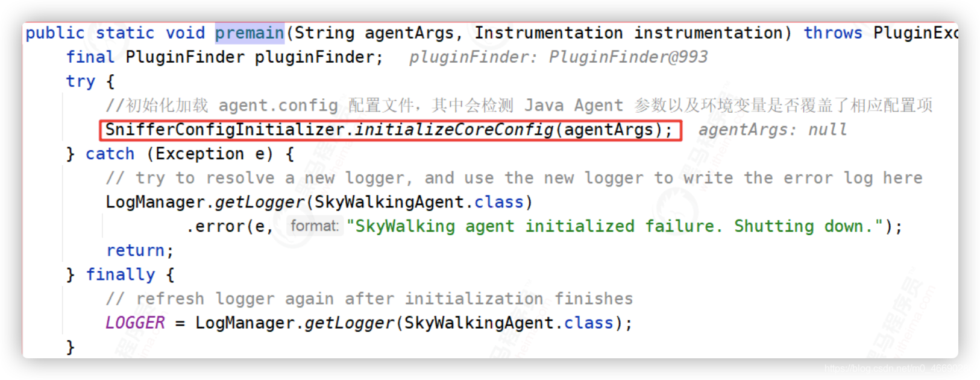Click the Instrumentation parameter type

[x=548, y=33]
